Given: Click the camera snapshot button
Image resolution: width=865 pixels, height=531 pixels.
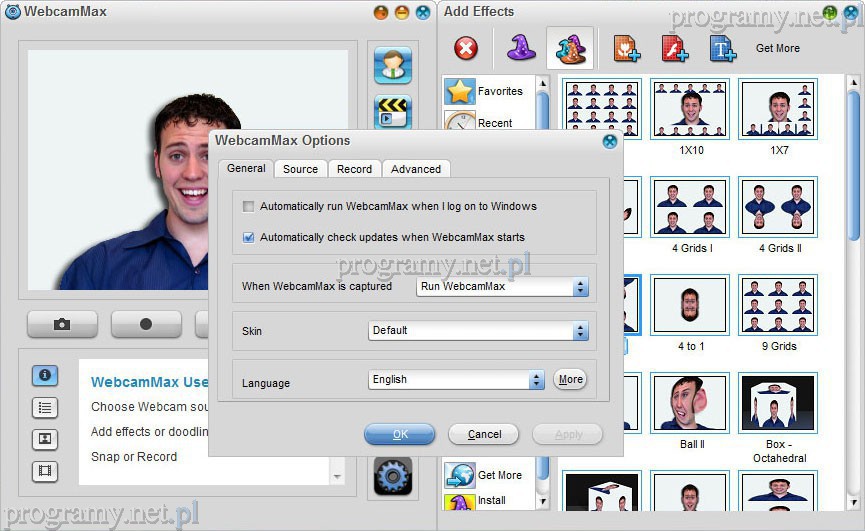Looking at the screenshot, I should tap(62, 324).
